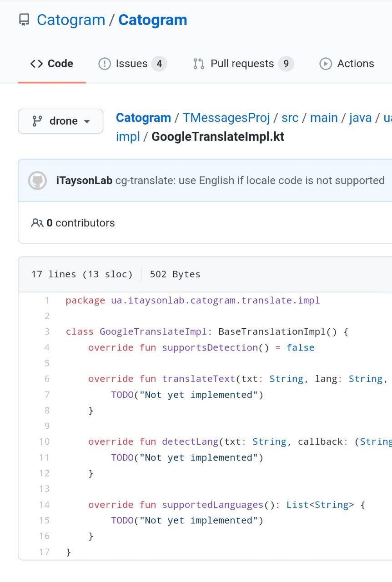Open src folder in breadcrumb

(290, 118)
